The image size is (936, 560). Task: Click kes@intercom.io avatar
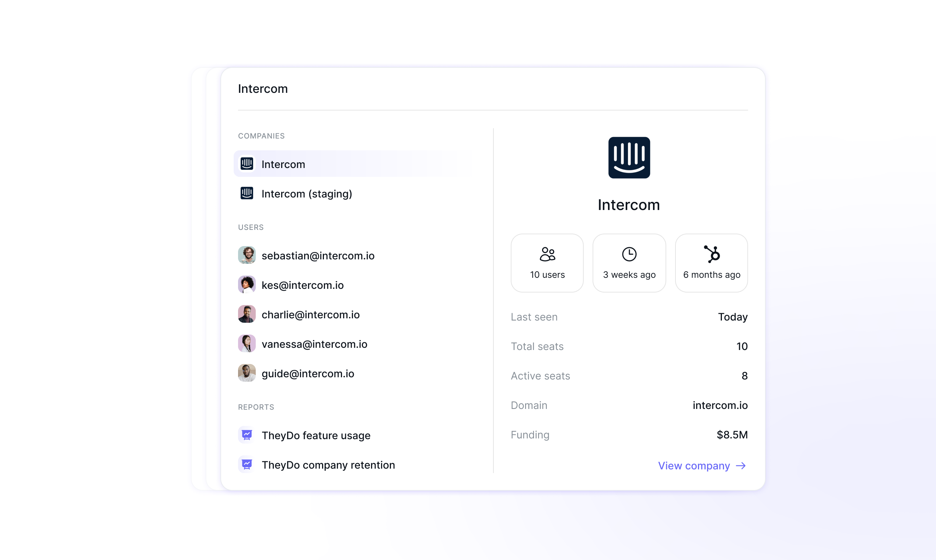[x=247, y=284]
